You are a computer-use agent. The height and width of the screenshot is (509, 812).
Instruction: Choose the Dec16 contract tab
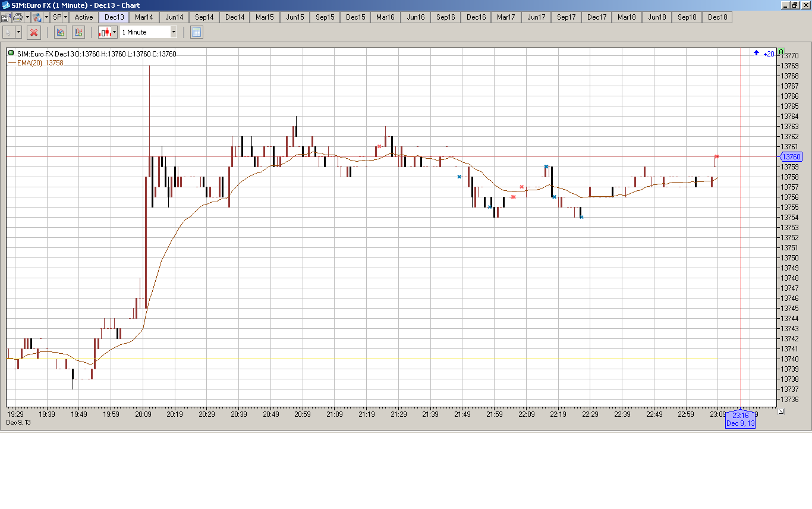tap(476, 17)
